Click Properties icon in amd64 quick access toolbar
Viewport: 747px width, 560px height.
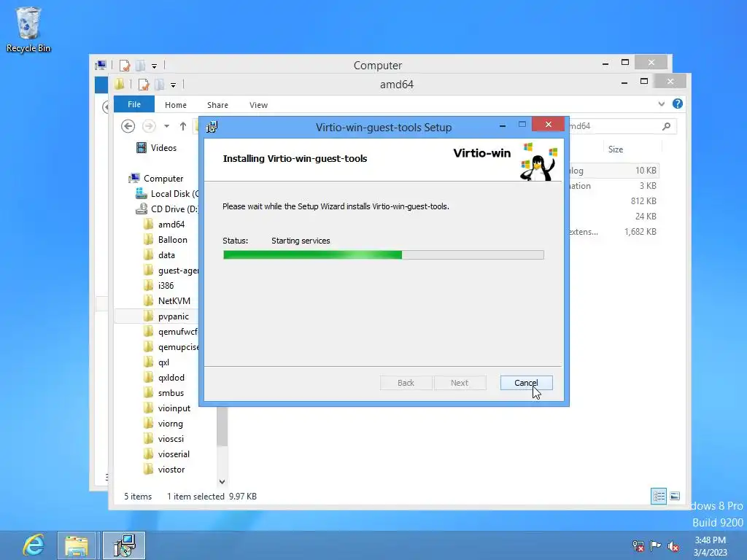tap(144, 85)
